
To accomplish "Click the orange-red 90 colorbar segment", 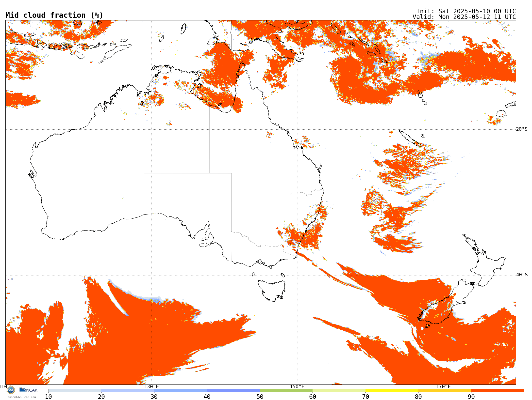I will pos(498,391).
